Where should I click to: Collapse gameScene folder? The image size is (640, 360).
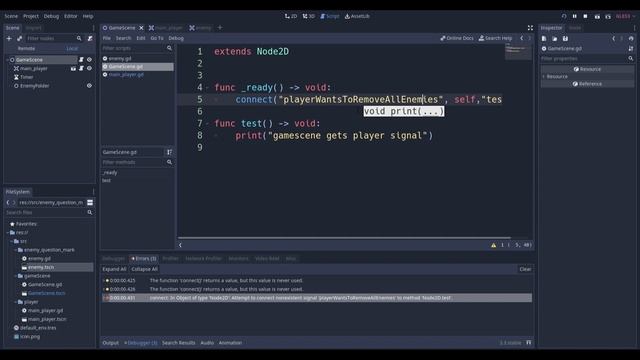(16, 276)
